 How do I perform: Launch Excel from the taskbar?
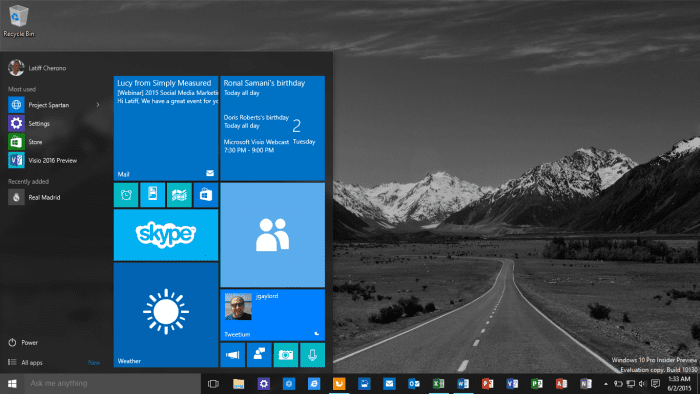(x=438, y=383)
